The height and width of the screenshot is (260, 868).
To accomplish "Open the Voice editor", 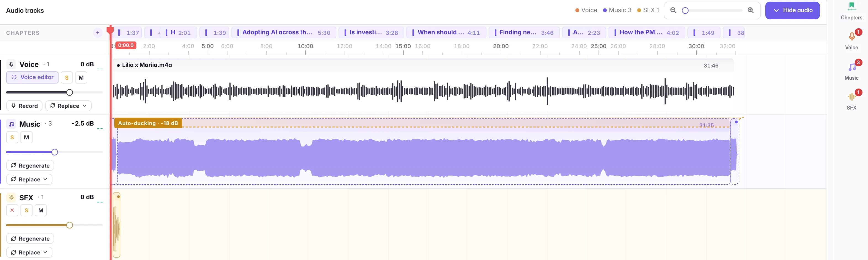I will point(32,77).
